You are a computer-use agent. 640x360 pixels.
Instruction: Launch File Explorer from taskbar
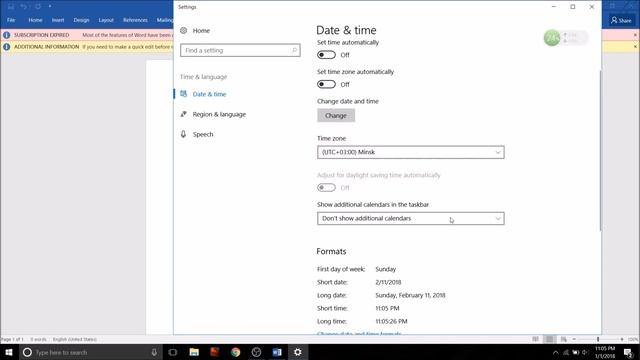tap(194, 352)
